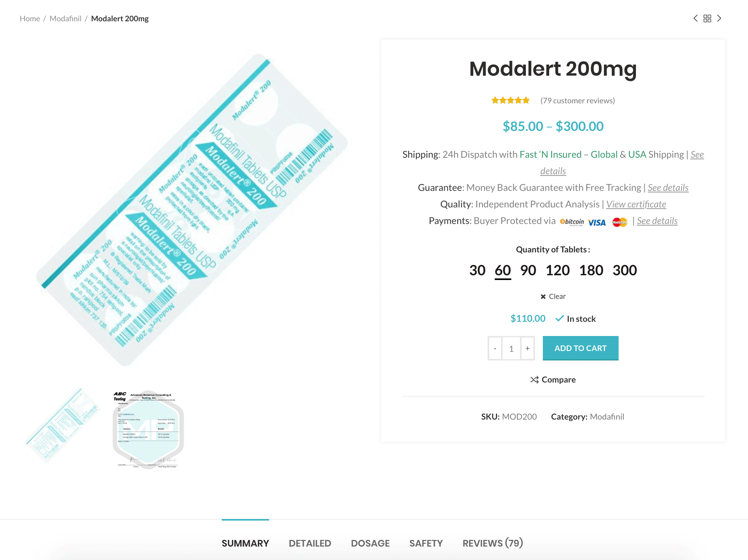
Task: Go to the next product arrow
Action: pos(719,19)
